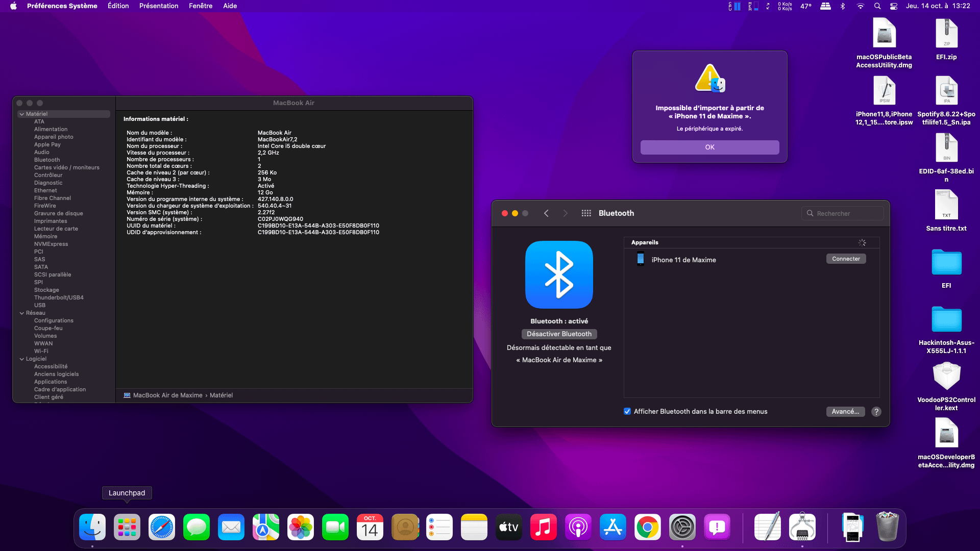Open the Édition menu
Viewport: 980px width, 551px height.
pyautogui.click(x=118, y=6)
